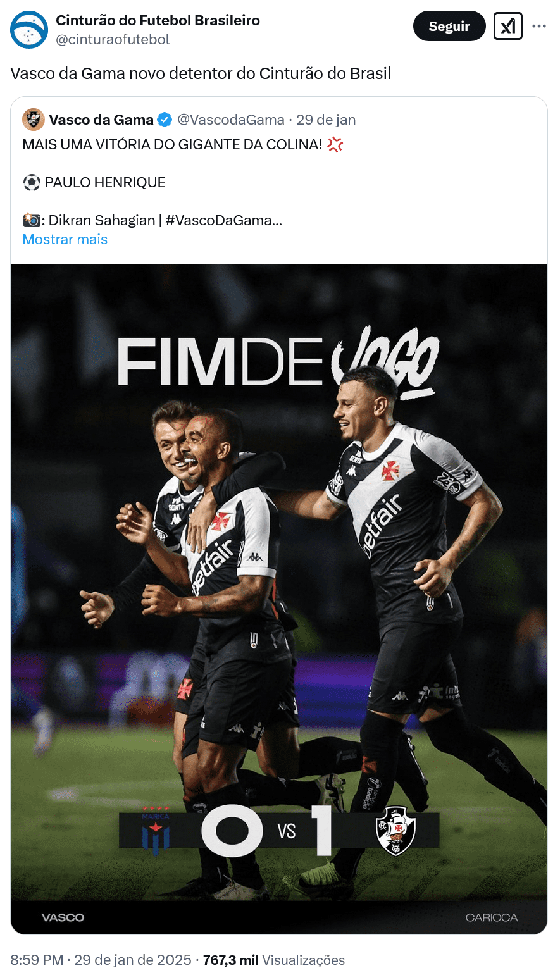Open the three-dot more options menu
Screen dimensions: 560x980
tap(539, 26)
